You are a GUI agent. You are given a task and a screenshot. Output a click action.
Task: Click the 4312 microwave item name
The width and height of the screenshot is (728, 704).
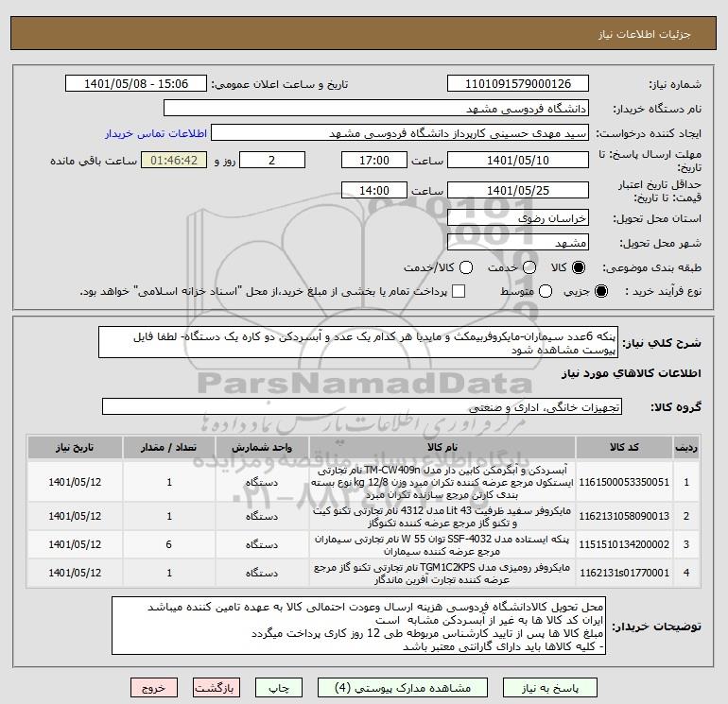(442, 517)
